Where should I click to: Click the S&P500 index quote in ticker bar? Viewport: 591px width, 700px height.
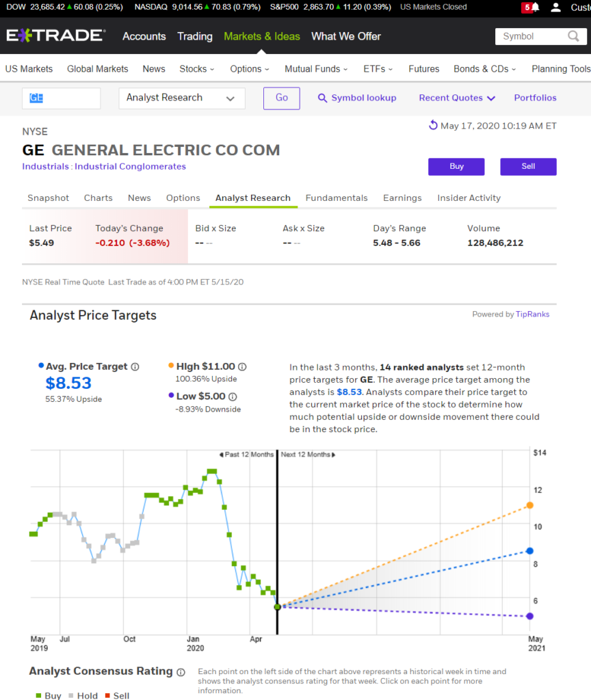[330, 7]
